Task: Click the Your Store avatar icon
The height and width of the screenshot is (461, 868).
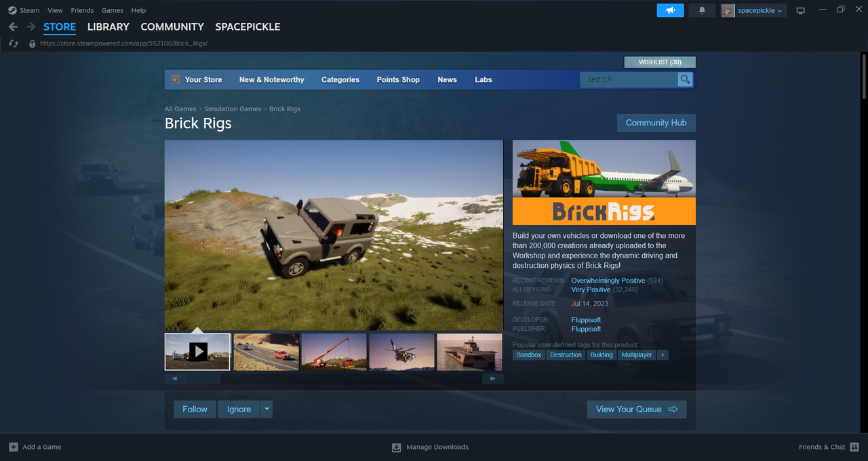Action: pos(176,79)
